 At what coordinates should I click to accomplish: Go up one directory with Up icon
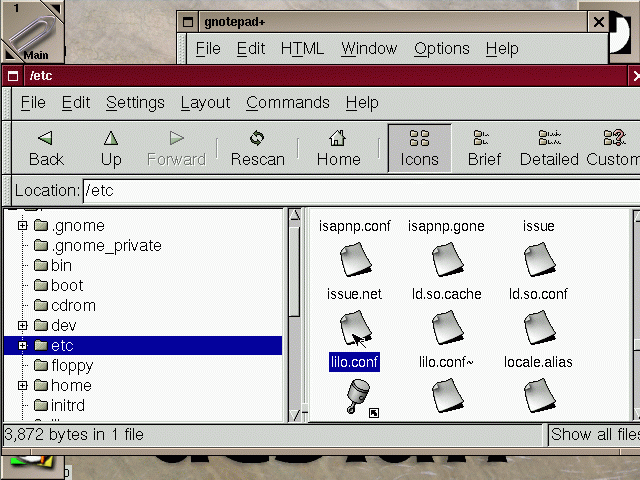[x=111, y=139]
